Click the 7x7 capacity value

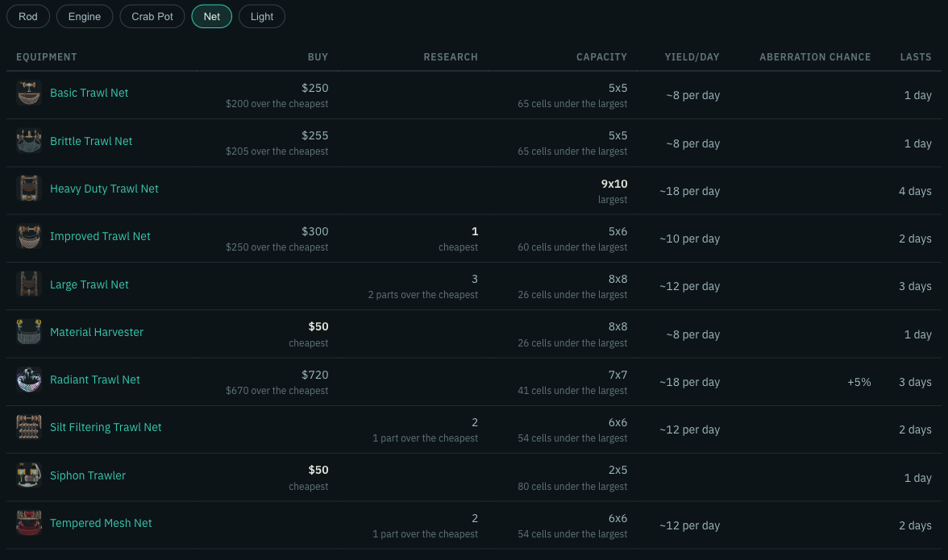tap(617, 375)
